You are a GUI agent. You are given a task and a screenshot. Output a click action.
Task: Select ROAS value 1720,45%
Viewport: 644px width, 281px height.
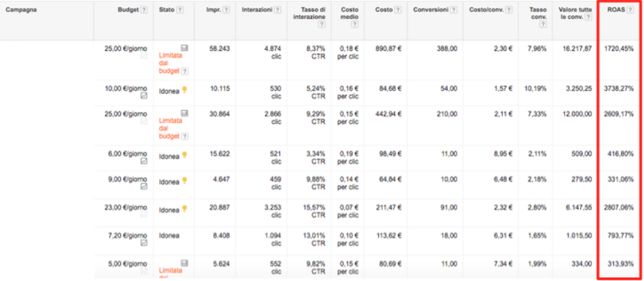point(618,49)
